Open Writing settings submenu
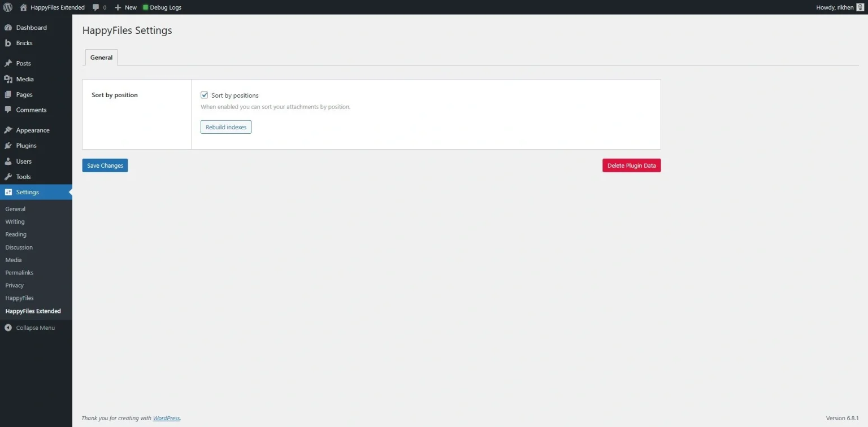 pos(15,221)
